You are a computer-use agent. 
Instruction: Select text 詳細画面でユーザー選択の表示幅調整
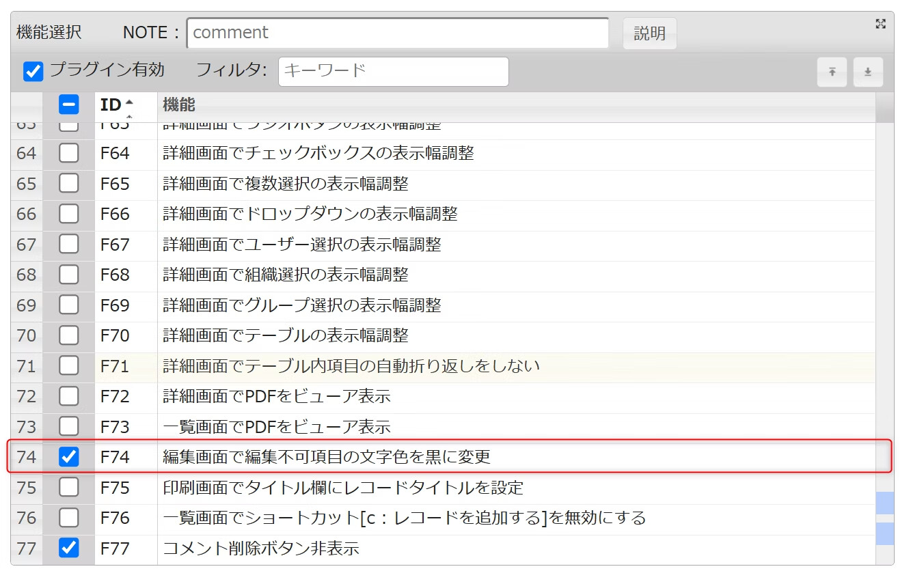(x=302, y=245)
